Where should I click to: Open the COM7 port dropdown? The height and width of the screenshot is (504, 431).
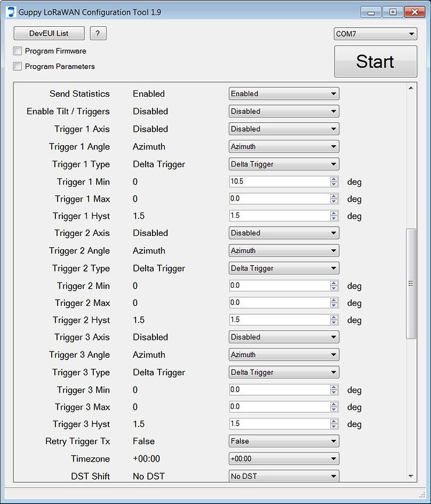(376, 34)
